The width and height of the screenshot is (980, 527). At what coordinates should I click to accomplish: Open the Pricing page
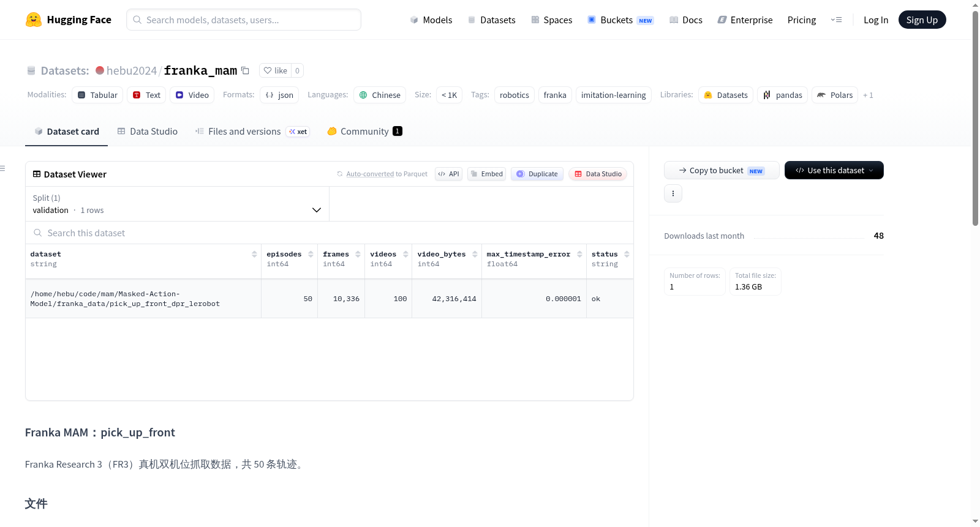[802, 20]
